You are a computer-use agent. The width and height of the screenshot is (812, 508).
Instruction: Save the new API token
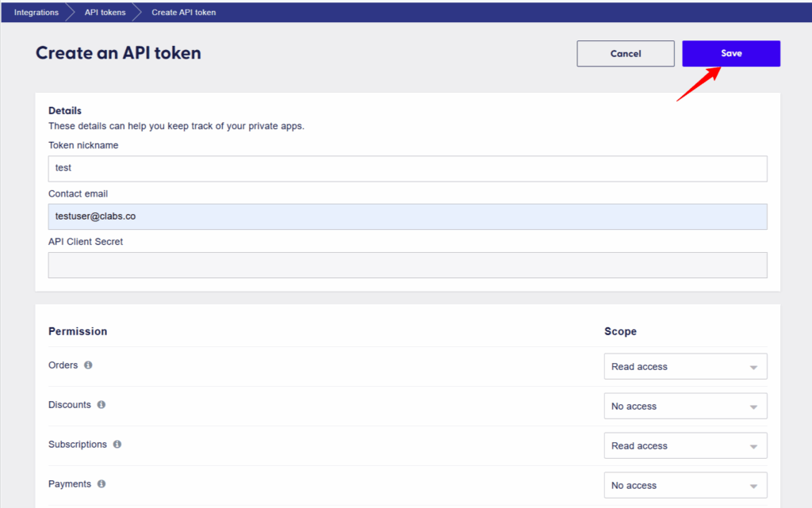730,53
